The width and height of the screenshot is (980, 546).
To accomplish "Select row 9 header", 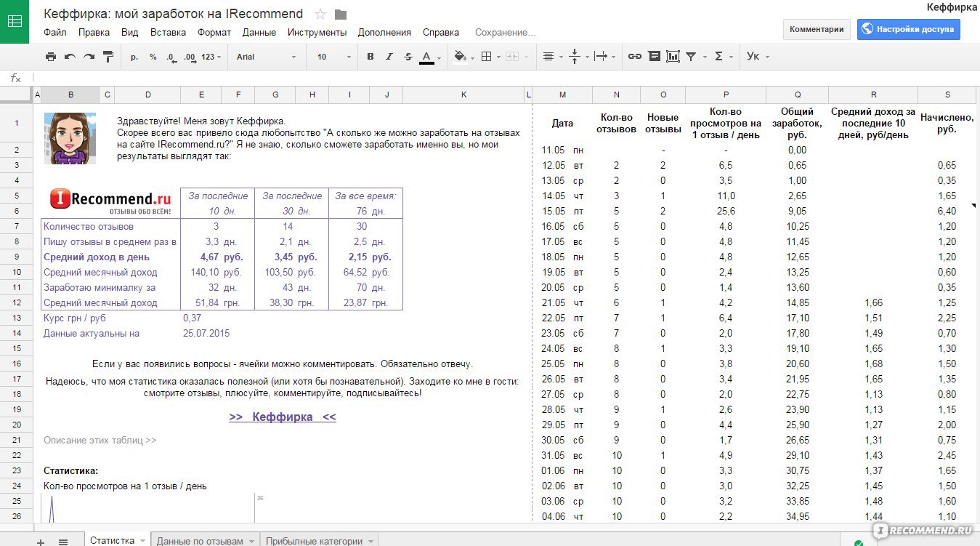I will click(16, 257).
